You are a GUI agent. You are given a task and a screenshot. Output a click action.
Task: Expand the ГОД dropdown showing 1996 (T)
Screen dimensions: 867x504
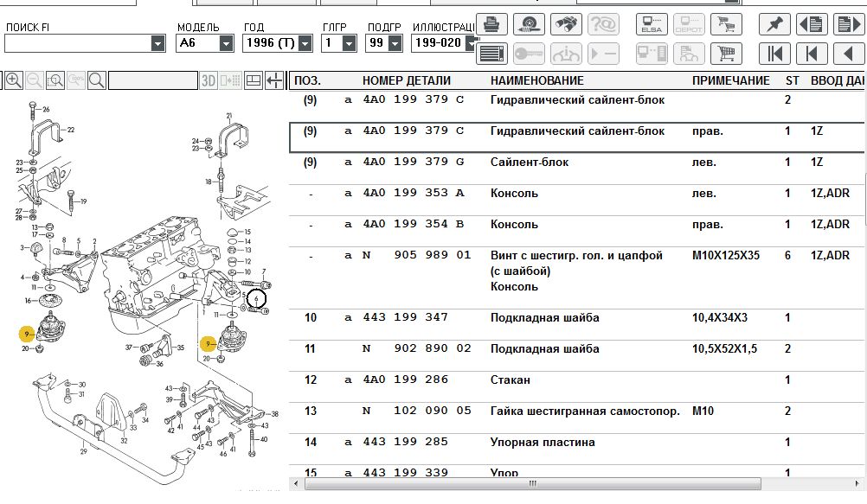[303, 43]
